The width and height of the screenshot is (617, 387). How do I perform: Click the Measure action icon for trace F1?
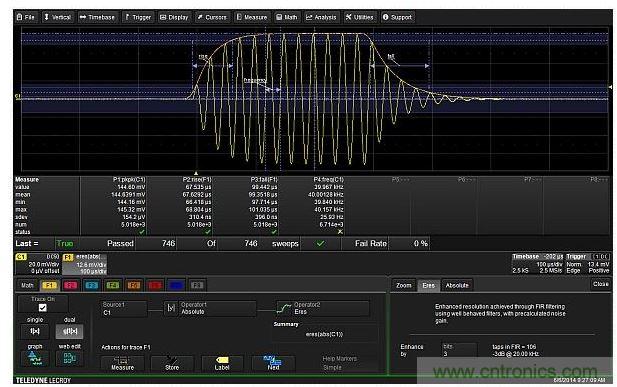pos(122,363)
